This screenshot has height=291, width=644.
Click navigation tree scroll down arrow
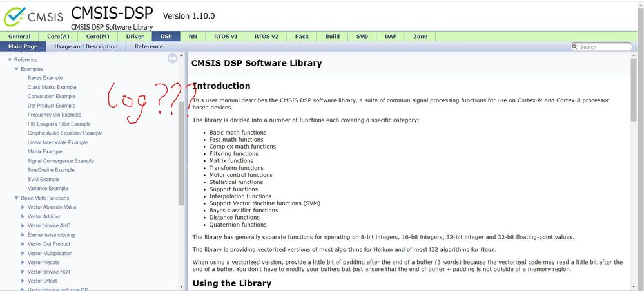pos(181,286)
